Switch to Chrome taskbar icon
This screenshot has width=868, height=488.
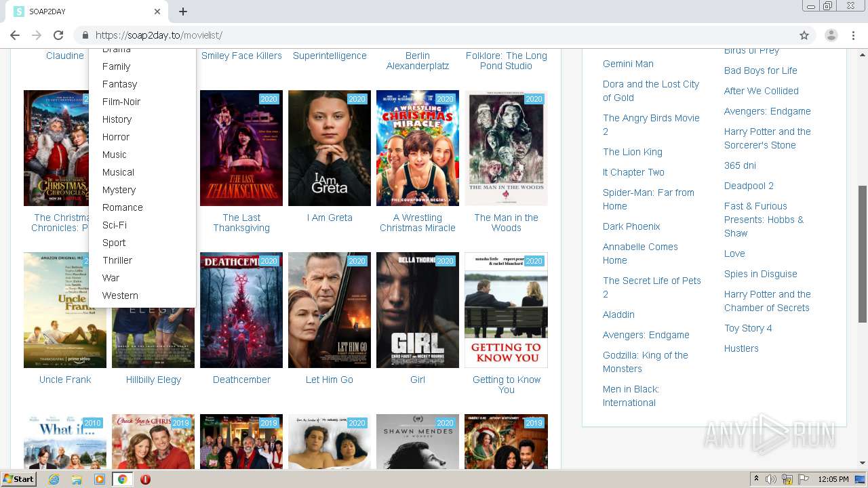[123, 479]
